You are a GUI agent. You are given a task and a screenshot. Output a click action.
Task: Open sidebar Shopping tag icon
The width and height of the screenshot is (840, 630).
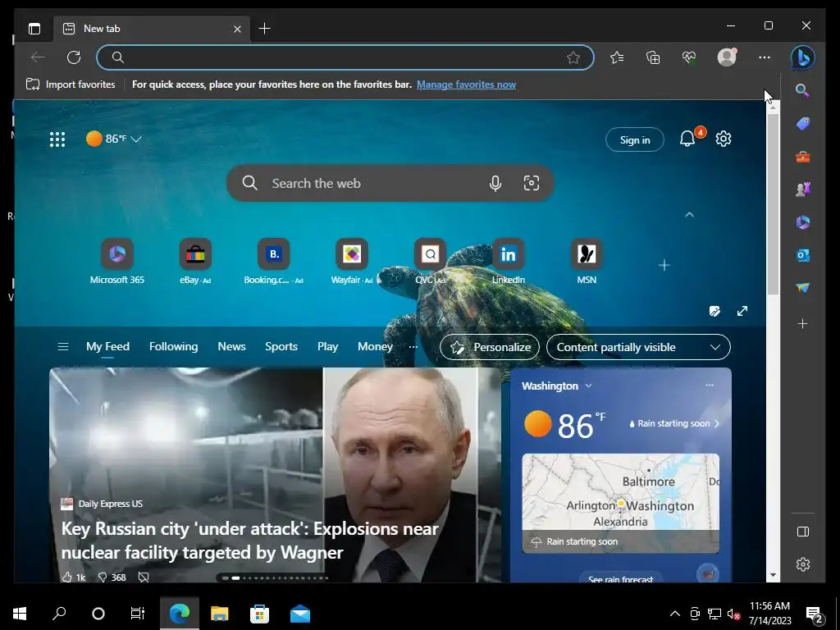pos(802,124)
